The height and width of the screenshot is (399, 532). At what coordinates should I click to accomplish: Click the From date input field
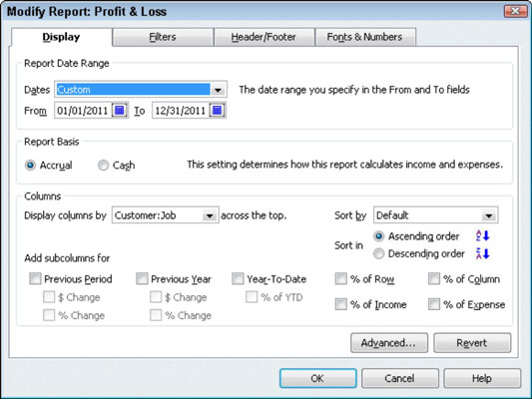click(x=83, y=111)
